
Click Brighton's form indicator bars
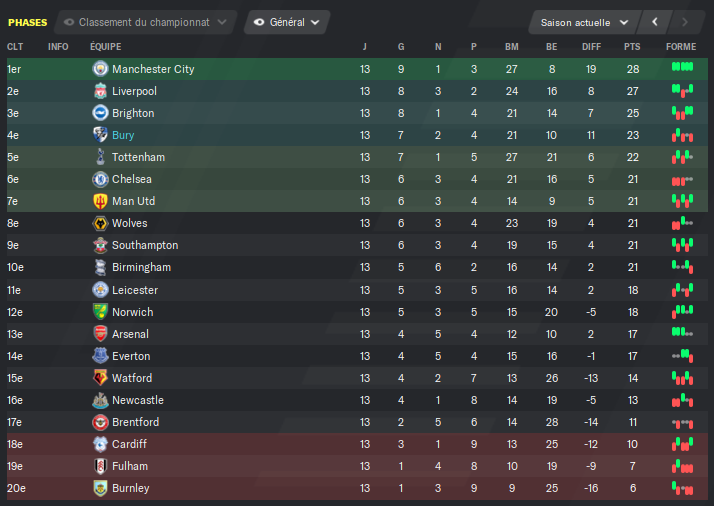[x=682, y=112]
